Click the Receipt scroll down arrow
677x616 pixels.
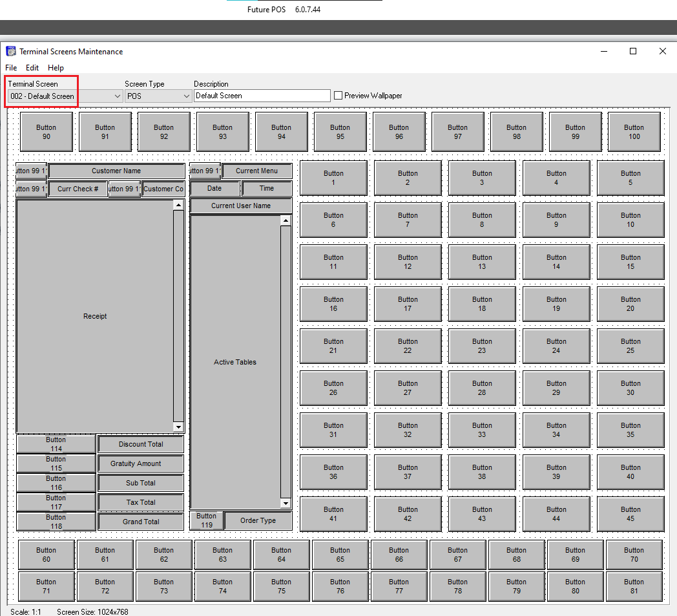[x=178, y=427]
